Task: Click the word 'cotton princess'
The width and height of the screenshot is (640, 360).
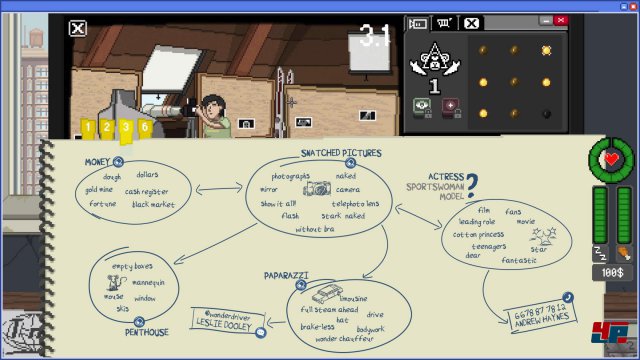Action: pos(478,235)
